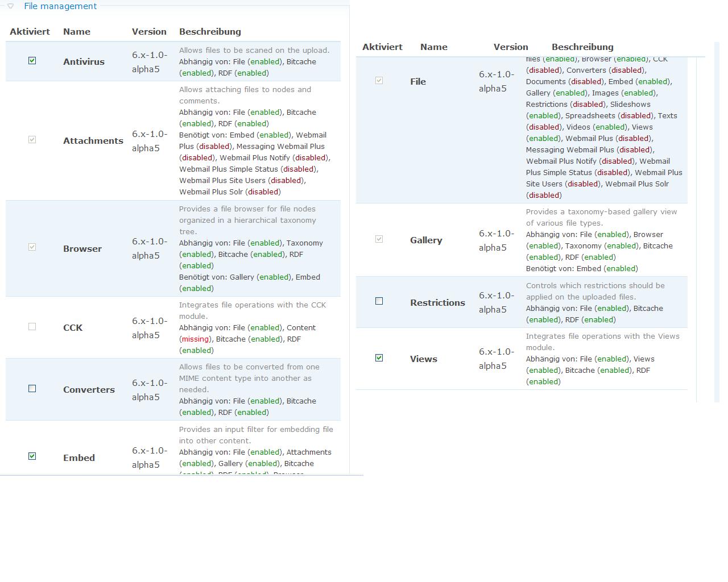Select the Embed module name label

pos(79,458)
